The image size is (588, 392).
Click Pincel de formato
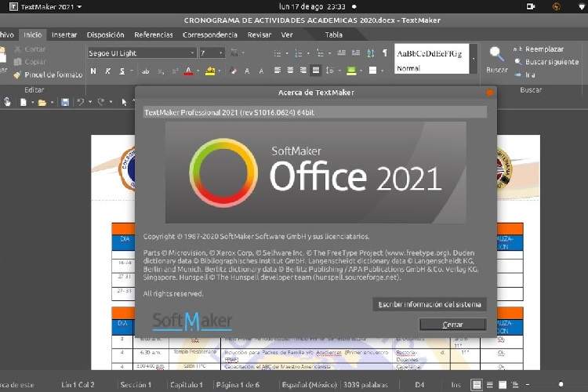(48, 74)
